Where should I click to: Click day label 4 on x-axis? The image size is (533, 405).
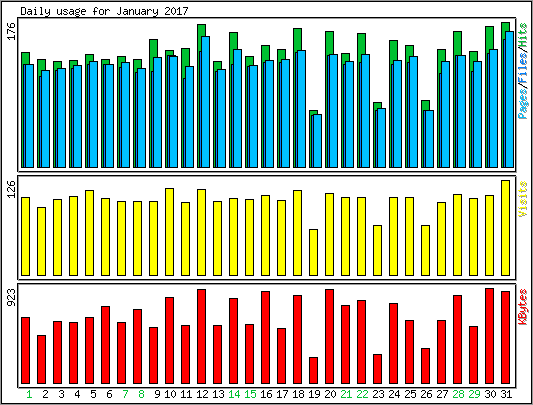pos(77,394)
